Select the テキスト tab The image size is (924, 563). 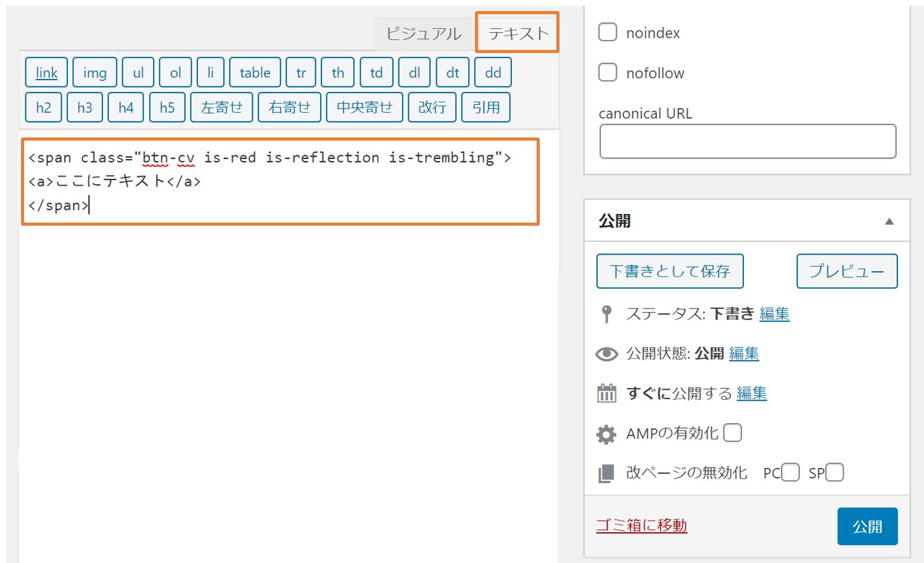click(x=516, y=33)
